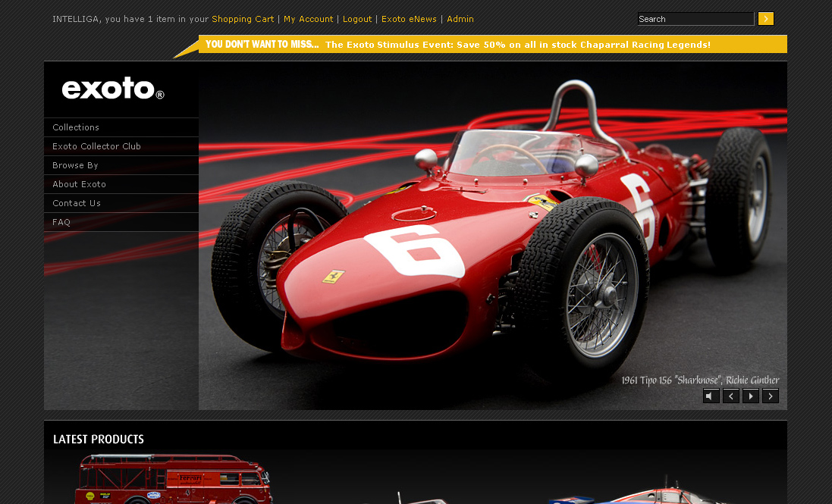Select Contact Us in sidebar
Image resolution: width=832 pixels, height=504 pixels.
tap(76, 203)
